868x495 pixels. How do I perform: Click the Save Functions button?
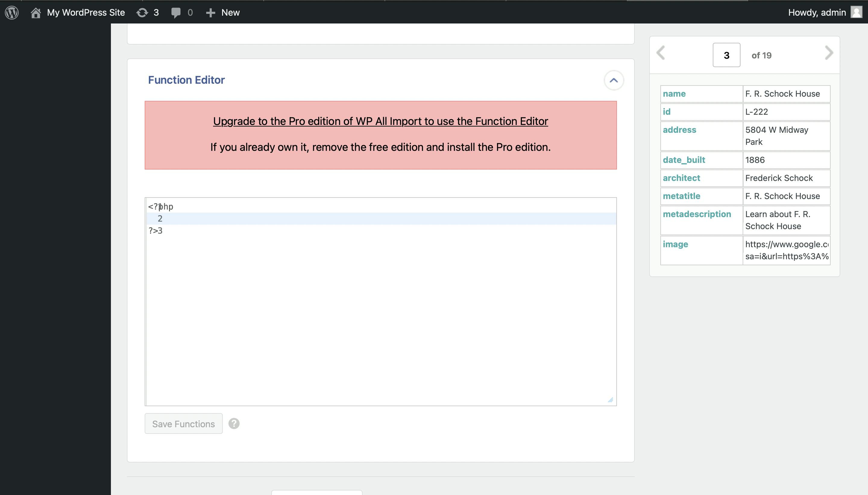184,424
